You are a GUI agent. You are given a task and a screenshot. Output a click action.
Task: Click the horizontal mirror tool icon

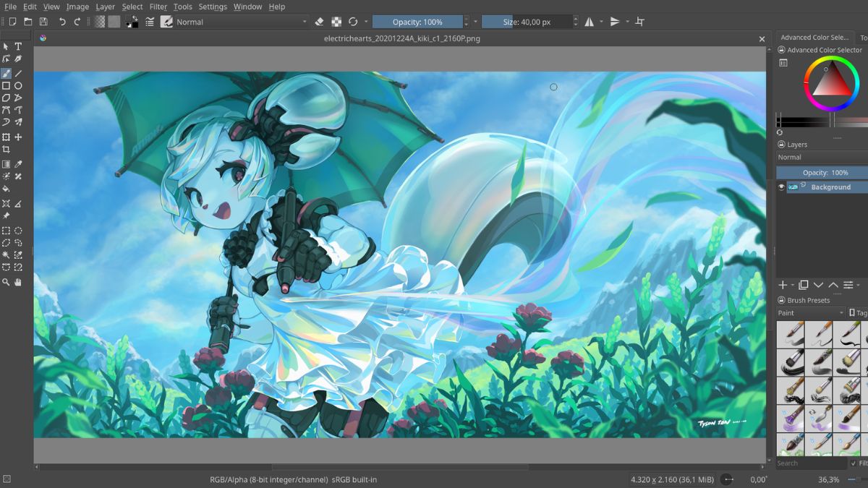(590, 22)
